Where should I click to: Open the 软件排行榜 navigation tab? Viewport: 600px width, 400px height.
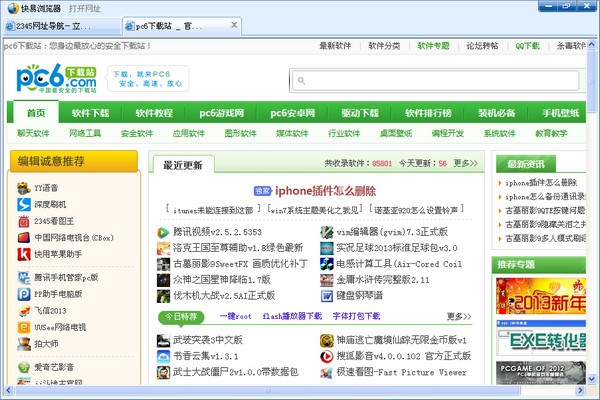tap(428, 113)
